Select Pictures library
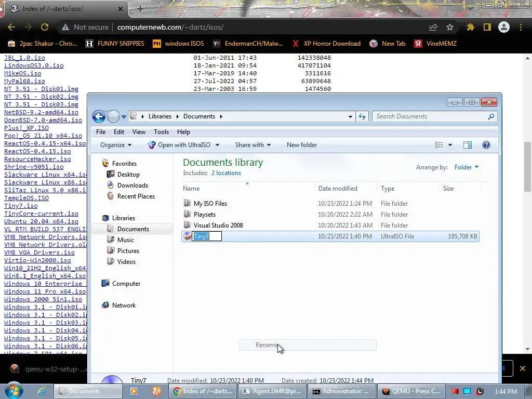This screenshot has height=399, width=532. pos(128,251)
